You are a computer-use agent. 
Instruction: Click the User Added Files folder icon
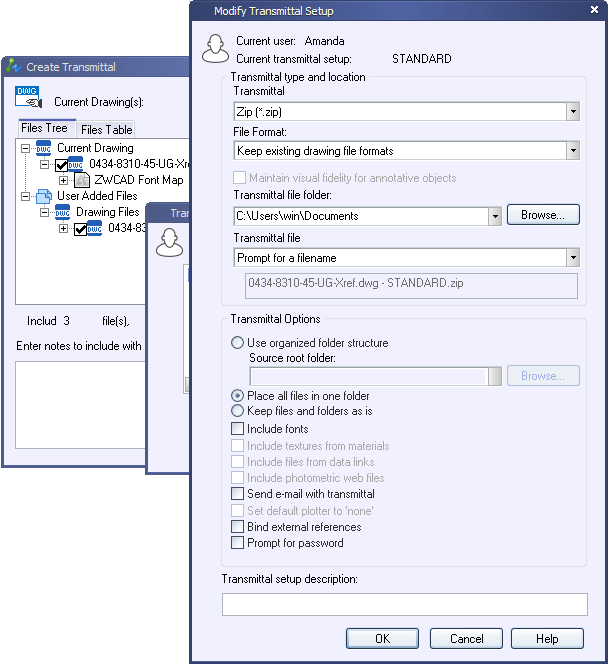point(44,196)
